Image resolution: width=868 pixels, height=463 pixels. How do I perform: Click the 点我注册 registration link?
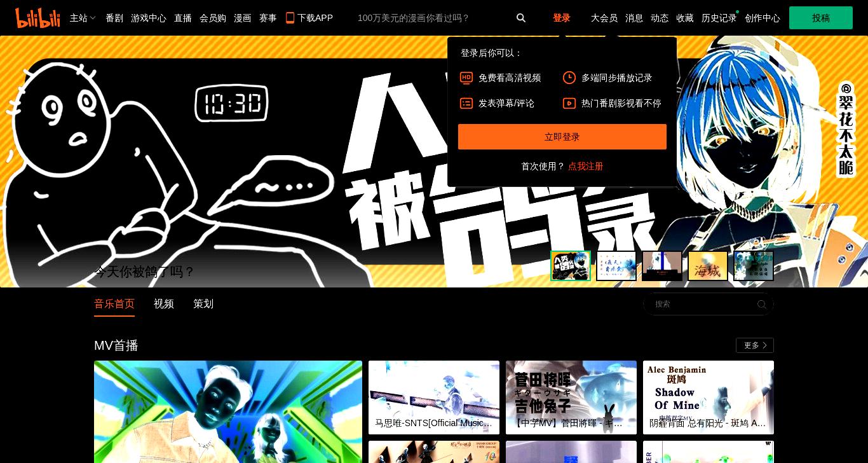(x=586, y=166)
